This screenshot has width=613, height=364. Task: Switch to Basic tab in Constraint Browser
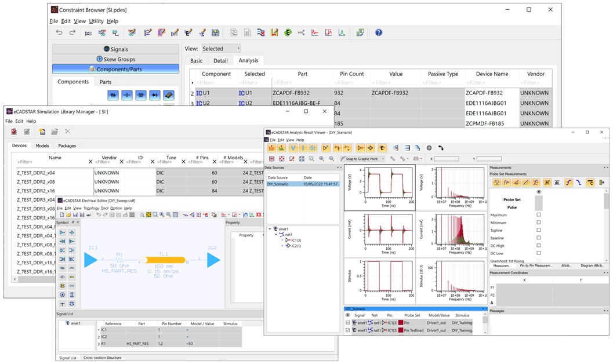click(x=196, y=60)
